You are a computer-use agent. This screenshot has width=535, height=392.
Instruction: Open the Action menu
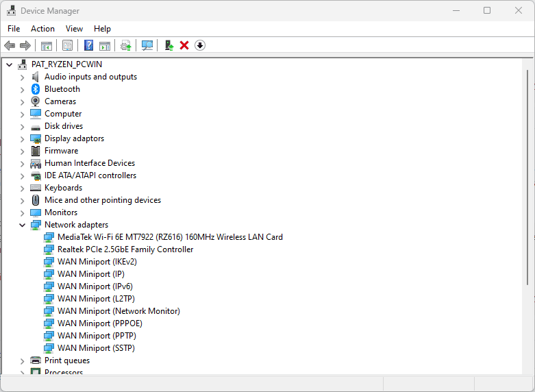(42, 29)
